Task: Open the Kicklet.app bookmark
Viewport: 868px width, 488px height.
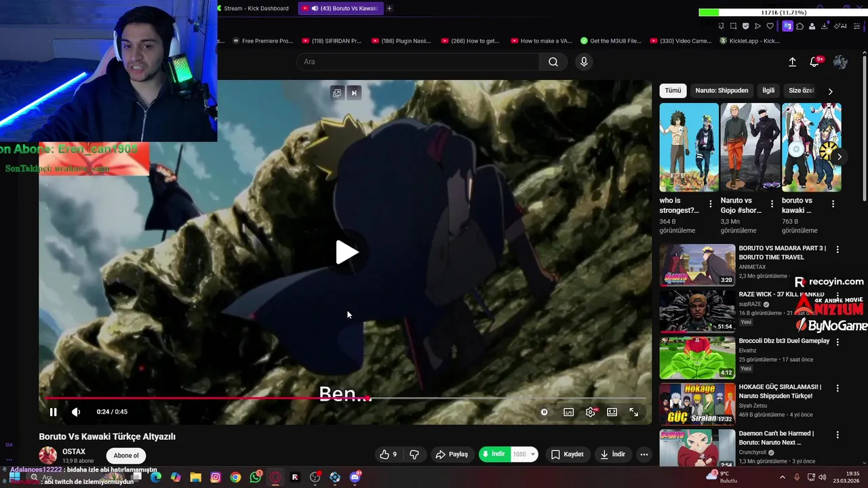Action: pos(749,41)
